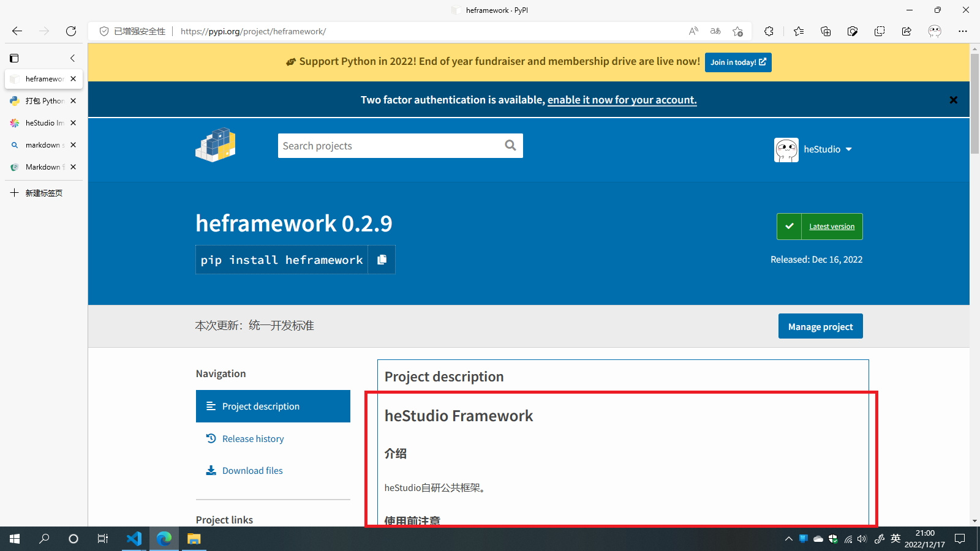The width and height of the screenshot is (980, 551).
Task: Open Cortana from taskbar
Action: pyautogui.click(x=73, y=539)
